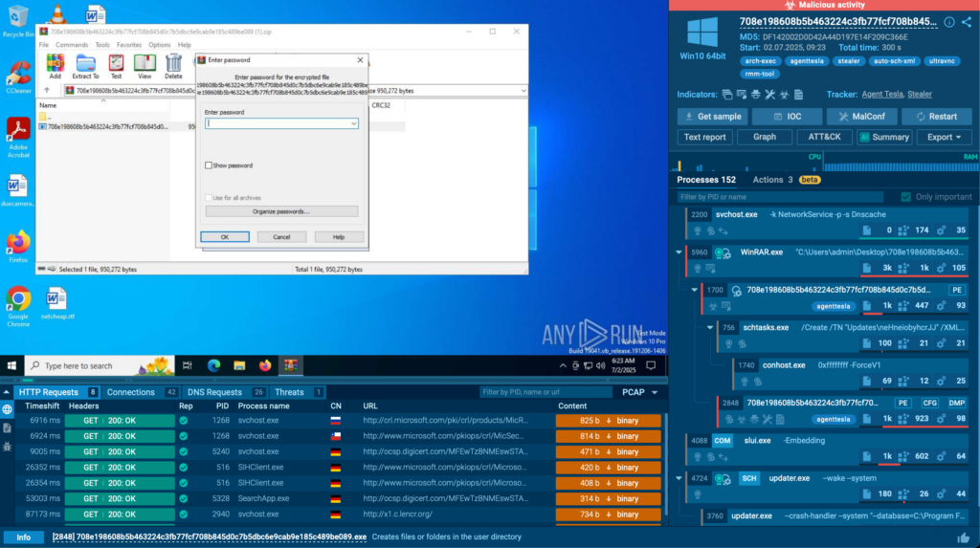
Task: Click the Extract To toolbar icon in WinRAR
Action: pyautogui.click(x=85, y=66)
